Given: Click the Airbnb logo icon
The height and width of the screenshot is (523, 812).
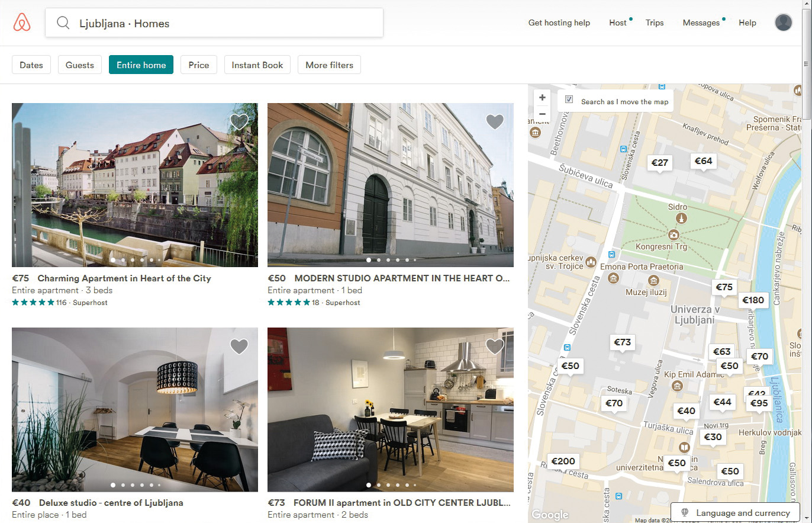Looking at the screenshot, I should [x=22, y=23].
